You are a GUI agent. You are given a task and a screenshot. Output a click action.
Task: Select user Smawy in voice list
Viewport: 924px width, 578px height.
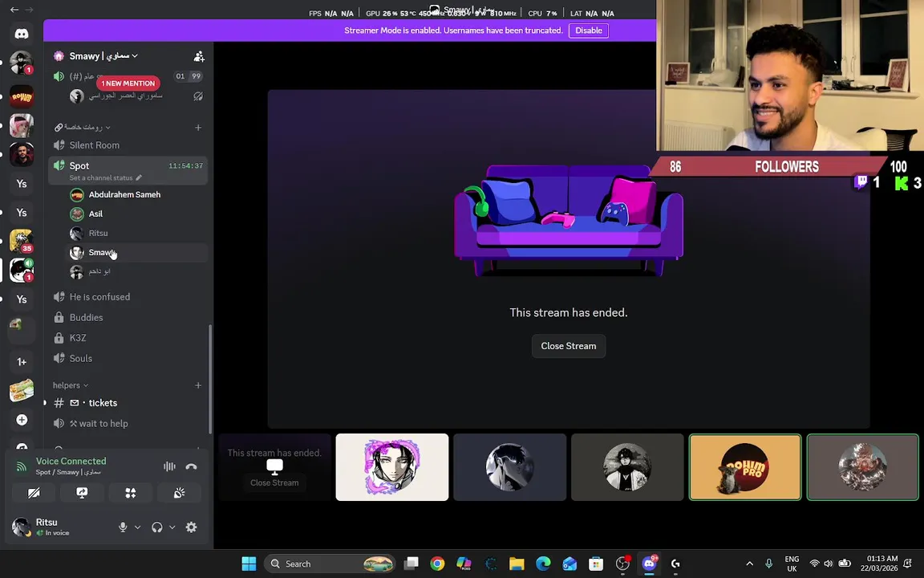pyautogui.click(x=136, y=252)
